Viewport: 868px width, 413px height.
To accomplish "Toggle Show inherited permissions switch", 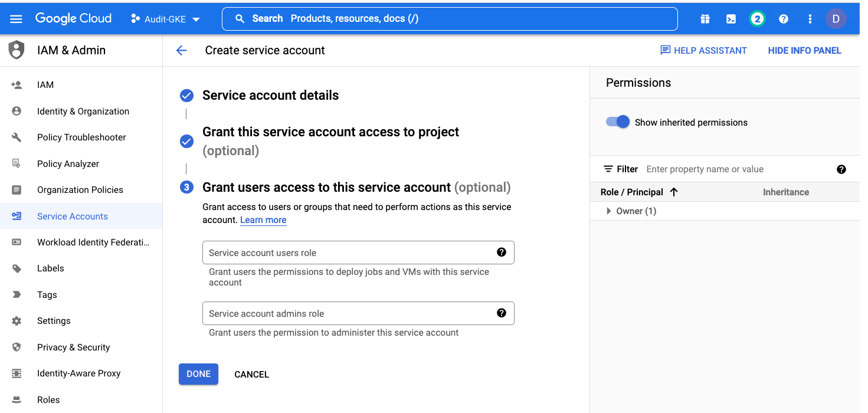I will (x=618, y=122).
